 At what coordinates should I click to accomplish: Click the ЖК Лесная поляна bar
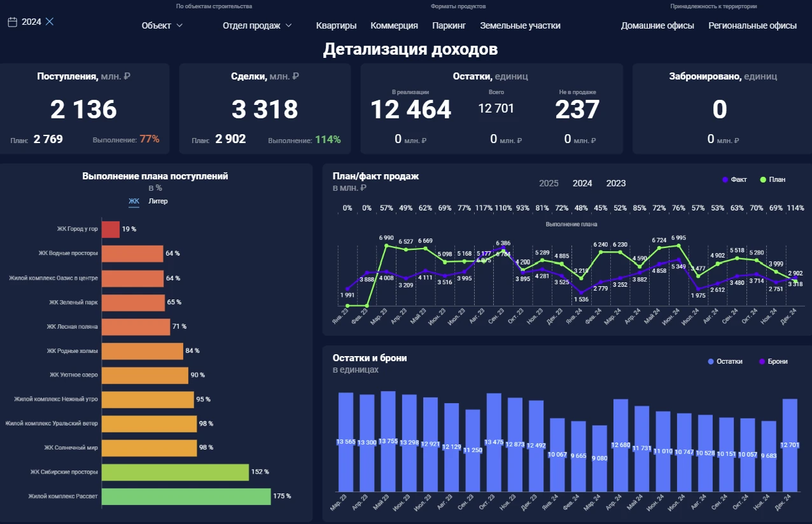136,327
